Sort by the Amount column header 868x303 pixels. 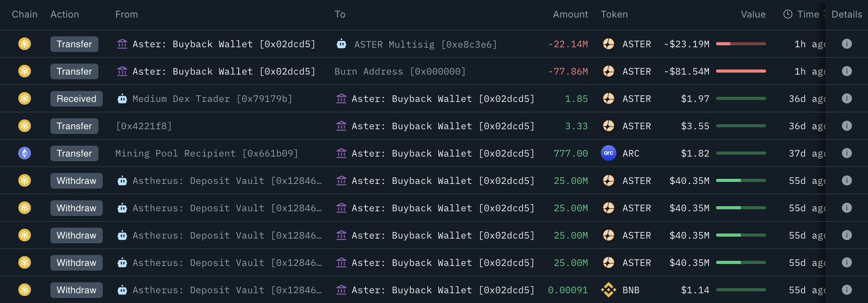coord(570,14)
